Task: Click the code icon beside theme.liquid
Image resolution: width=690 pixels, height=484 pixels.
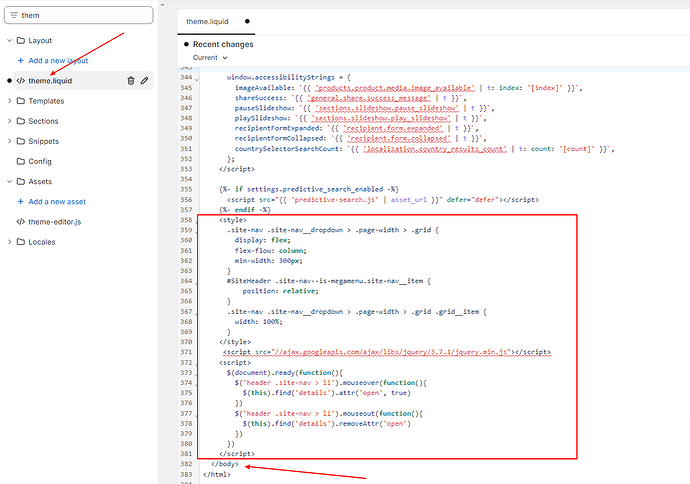Action: [x=21, y=81]
